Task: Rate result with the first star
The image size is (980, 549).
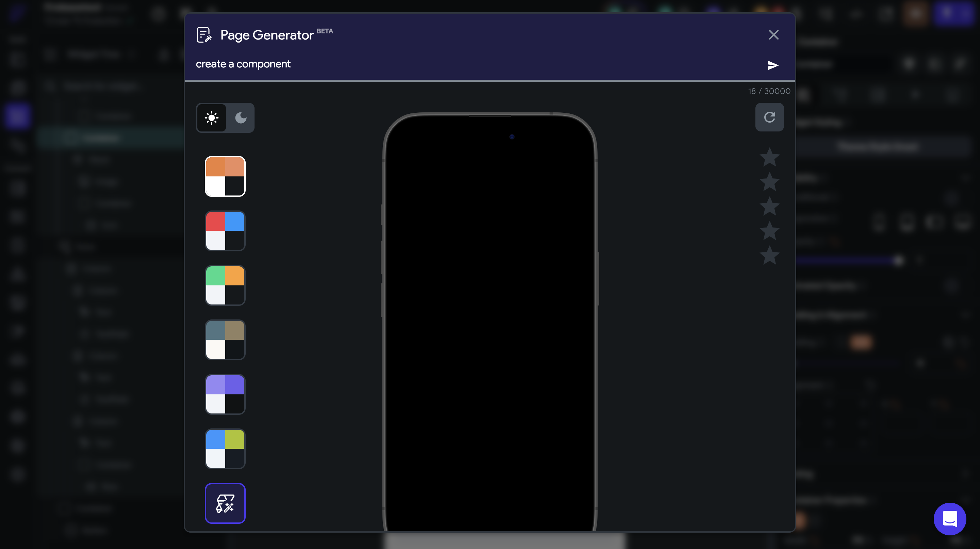Action: 769,157
